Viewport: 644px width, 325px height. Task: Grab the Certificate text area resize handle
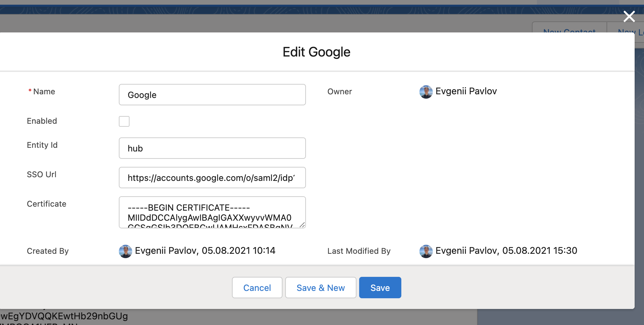coord(302,225)
